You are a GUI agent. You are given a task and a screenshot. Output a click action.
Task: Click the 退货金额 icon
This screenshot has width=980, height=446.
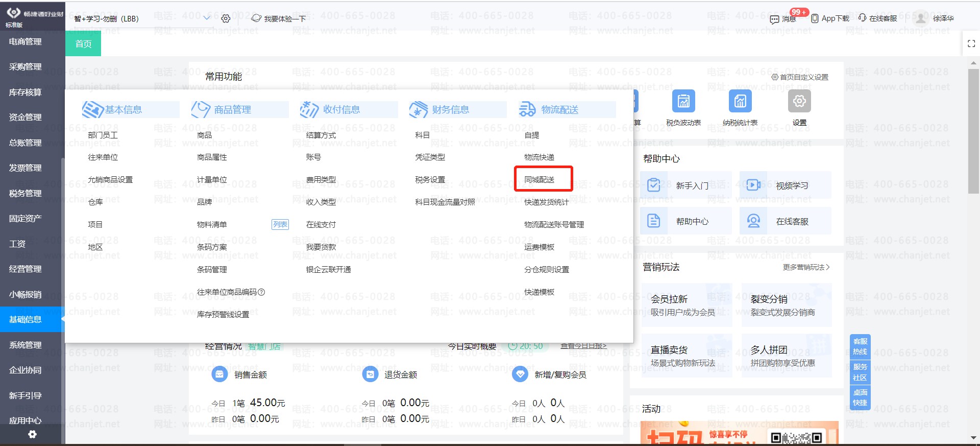(370, 374)
